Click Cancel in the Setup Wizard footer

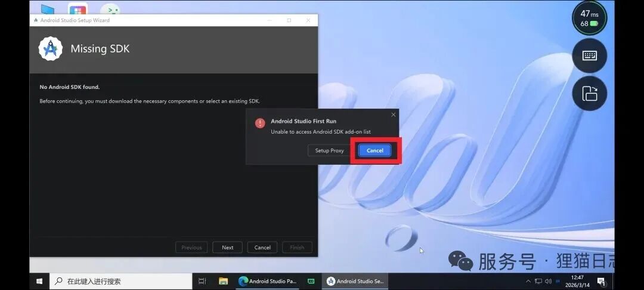[262, 247]
